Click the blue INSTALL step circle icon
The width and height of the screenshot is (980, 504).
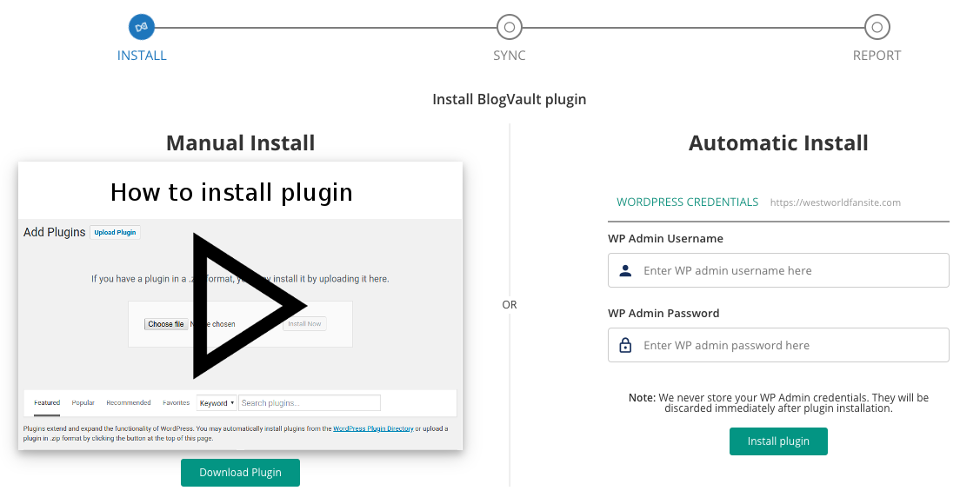[142, 28]
